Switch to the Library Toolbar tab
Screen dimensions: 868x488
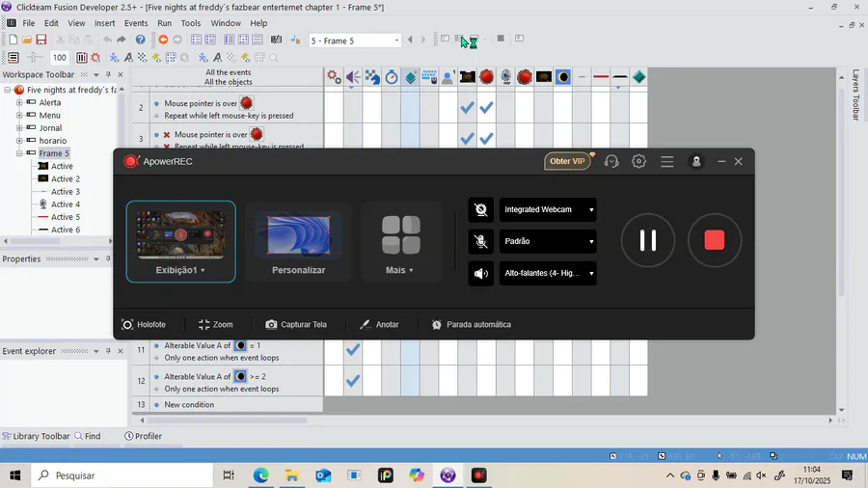36,436
